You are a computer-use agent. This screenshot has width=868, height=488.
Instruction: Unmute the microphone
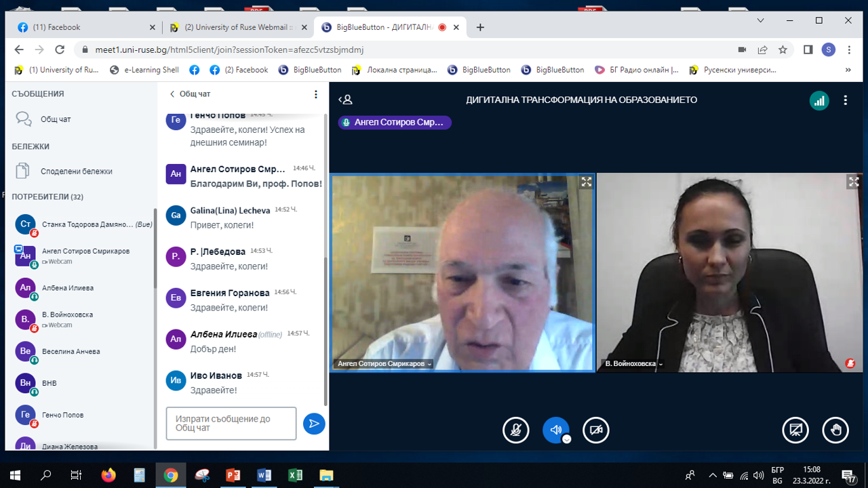pos(515,430)
